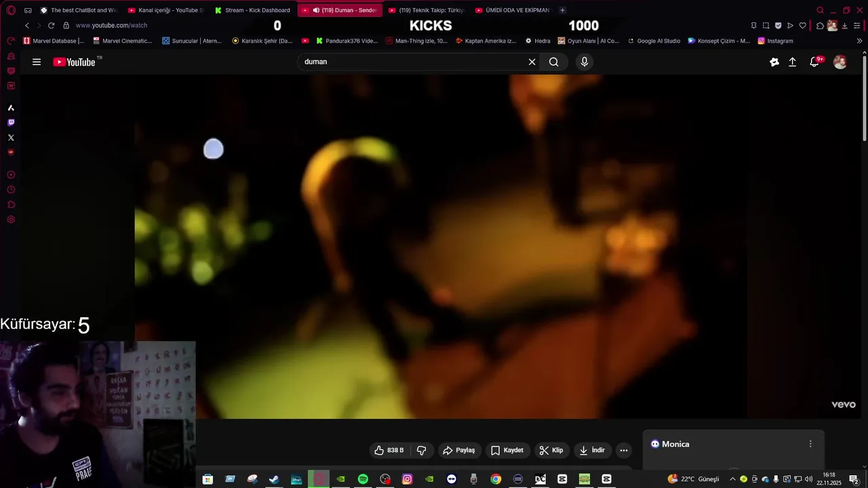Open taskbar volume speaker icon
The height and width of the screenshot is (488, 868).
click(x=809, y=479)
